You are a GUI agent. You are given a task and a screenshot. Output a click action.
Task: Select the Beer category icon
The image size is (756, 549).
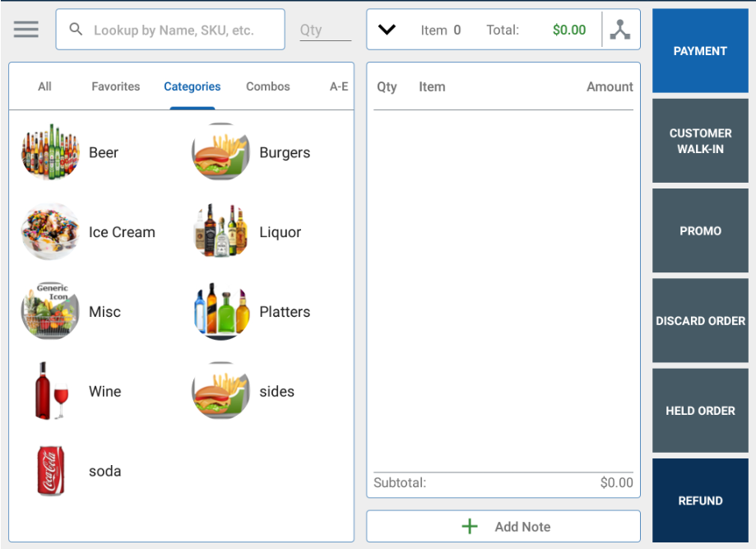[x=51, y=152]
